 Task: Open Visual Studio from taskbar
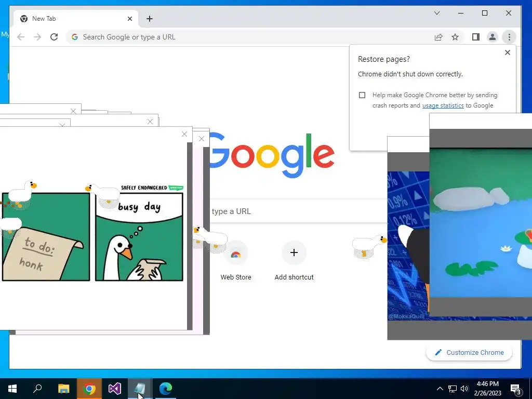pos(115,389)
